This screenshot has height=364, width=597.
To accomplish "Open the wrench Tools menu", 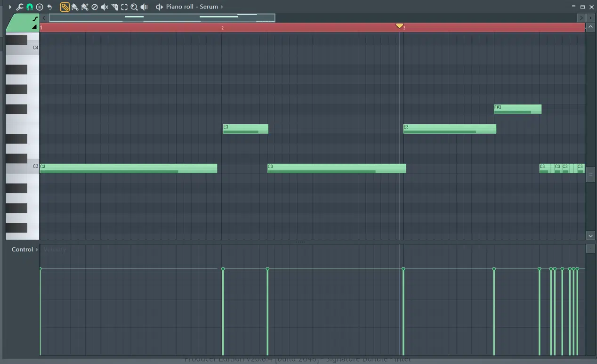I will [20, 7].
